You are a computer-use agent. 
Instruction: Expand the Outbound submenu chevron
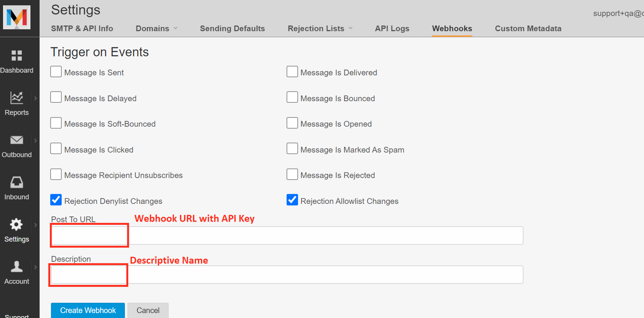(36, 140)
